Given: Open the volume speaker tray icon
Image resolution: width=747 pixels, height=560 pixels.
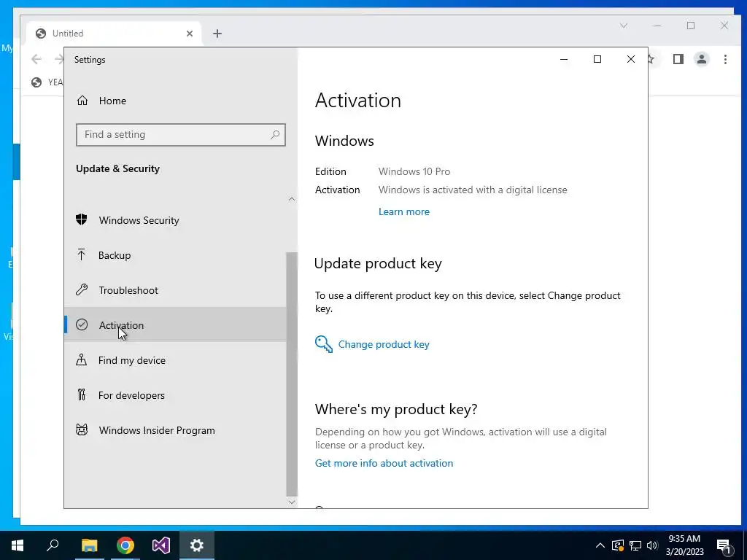Looking at the screenshot, I should point(652,545).
